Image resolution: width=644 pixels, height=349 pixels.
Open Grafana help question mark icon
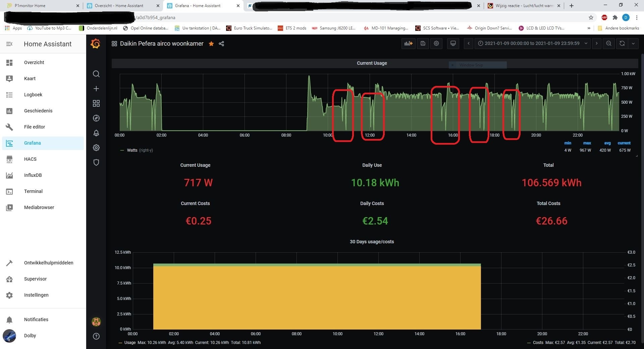(96, 336)
